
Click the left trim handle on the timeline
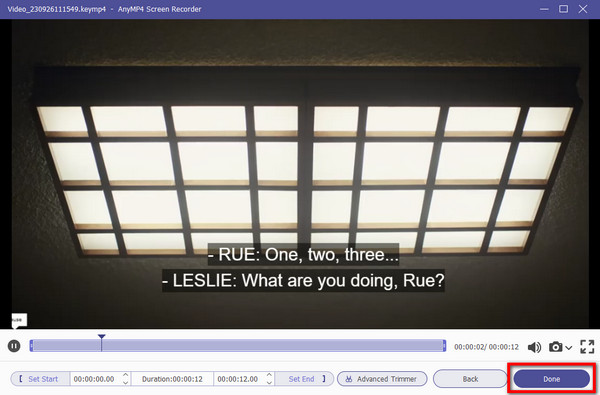coord(31,346)
